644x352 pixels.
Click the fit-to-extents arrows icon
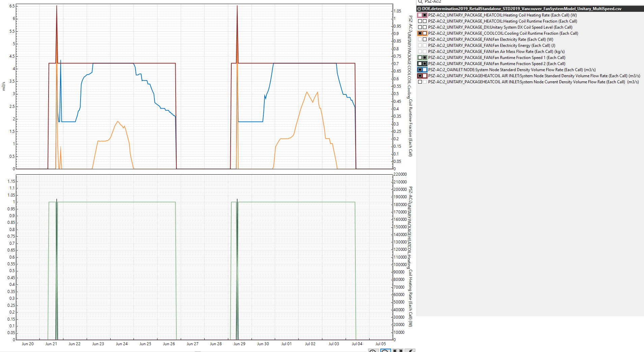pos(397,351)
